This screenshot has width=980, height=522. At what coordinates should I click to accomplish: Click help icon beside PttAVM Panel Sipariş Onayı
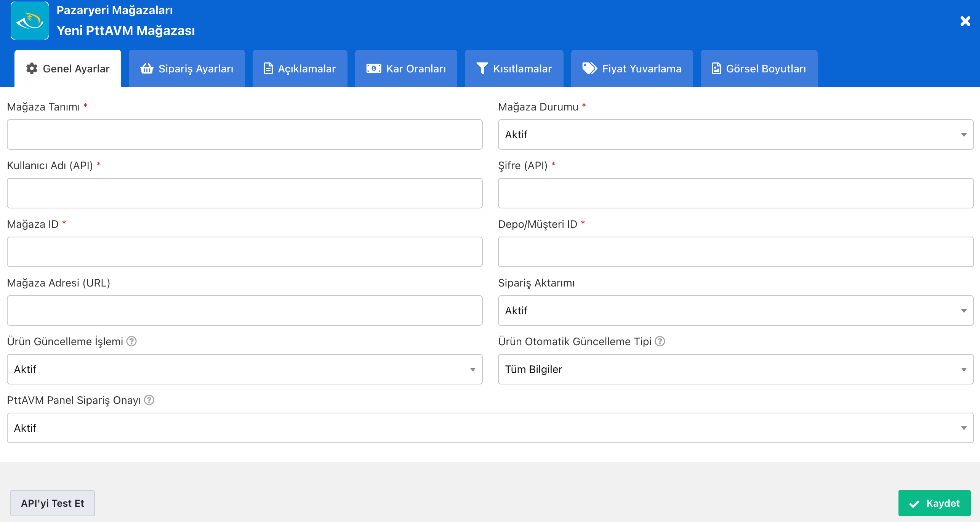click(x=149, y=400)
